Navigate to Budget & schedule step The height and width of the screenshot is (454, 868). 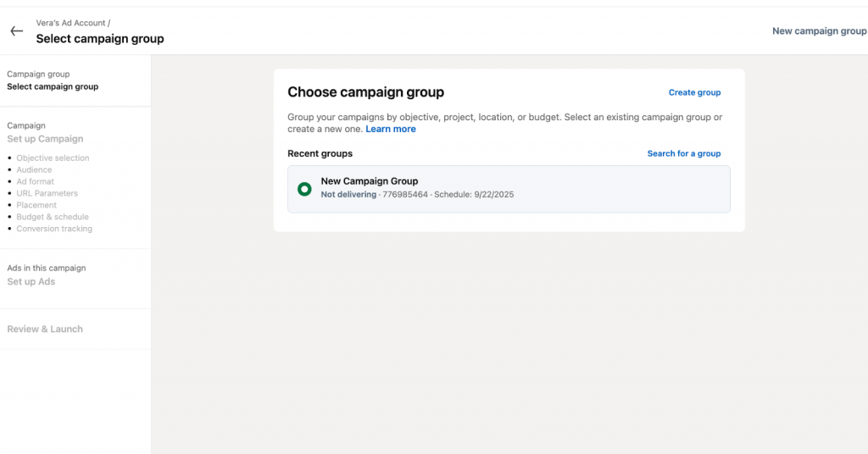point(53,217)
